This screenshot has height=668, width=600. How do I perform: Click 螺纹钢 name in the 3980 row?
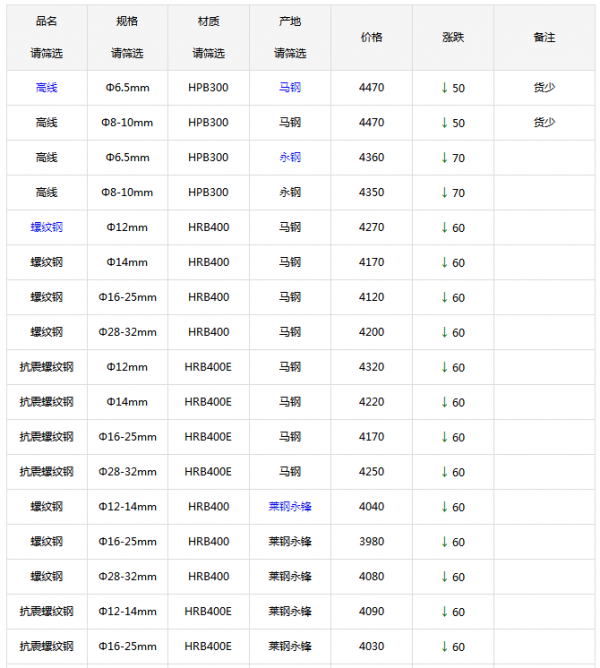46,542
